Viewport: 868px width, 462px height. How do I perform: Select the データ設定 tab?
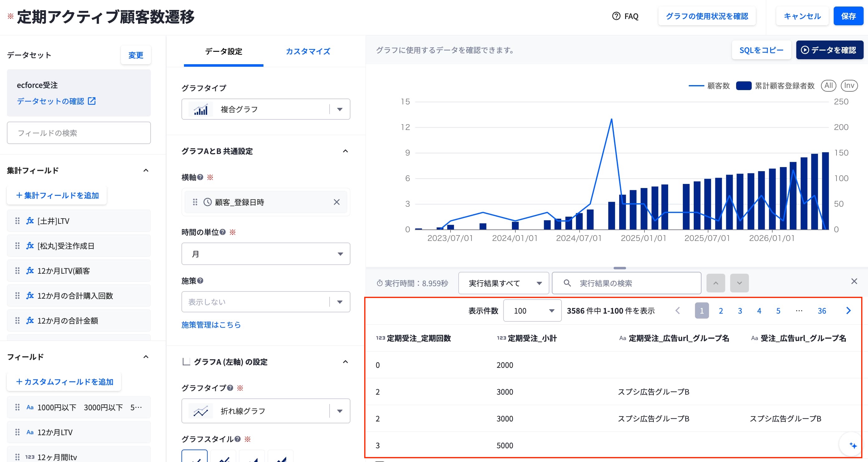224,51
